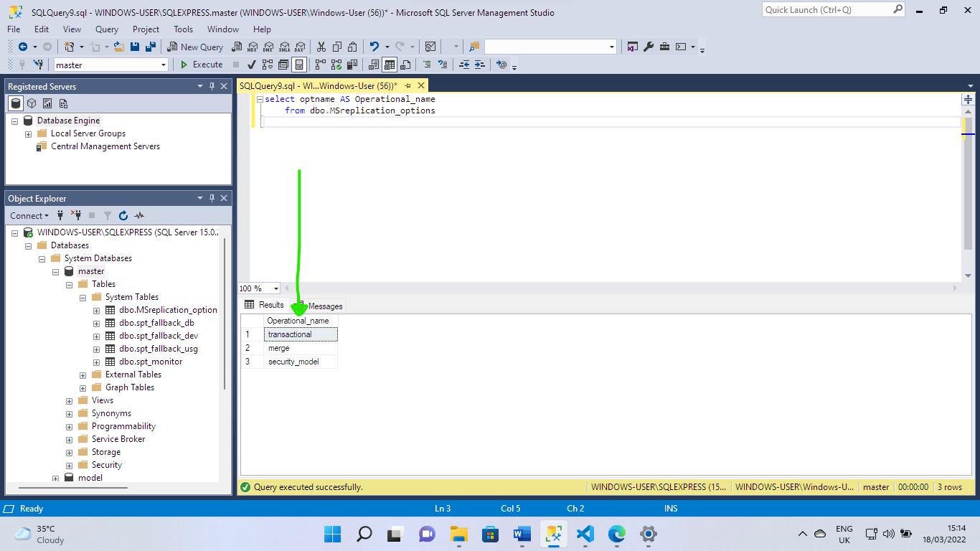Viewport: 980px width, 551px height.
Task: Click the Refresh icon in Object Explorer
Action: pyautogui.click(x=123, y=215)
